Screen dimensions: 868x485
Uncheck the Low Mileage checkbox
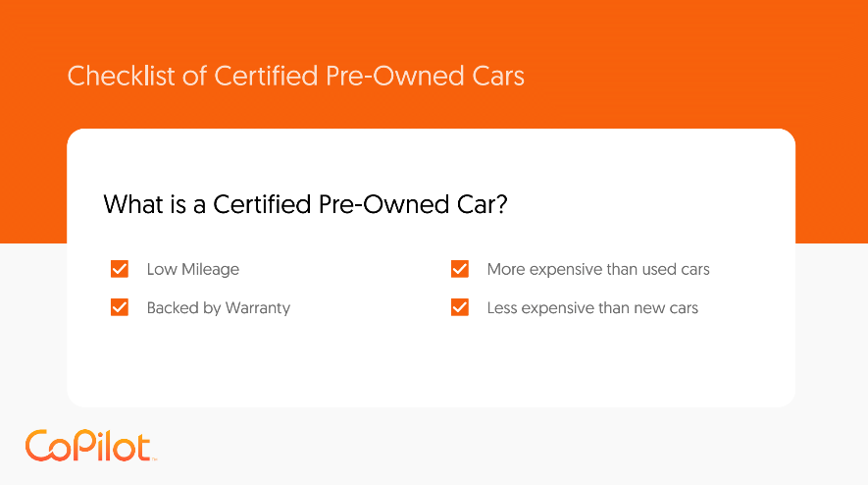tap(120, 269)
